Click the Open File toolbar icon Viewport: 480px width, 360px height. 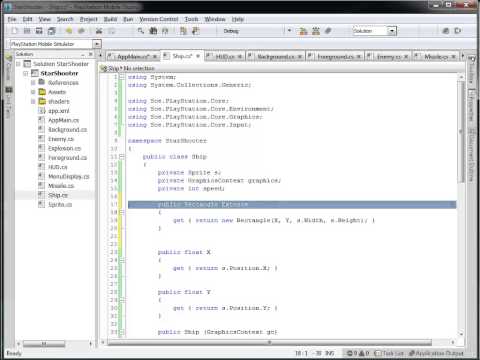point(27,31)
